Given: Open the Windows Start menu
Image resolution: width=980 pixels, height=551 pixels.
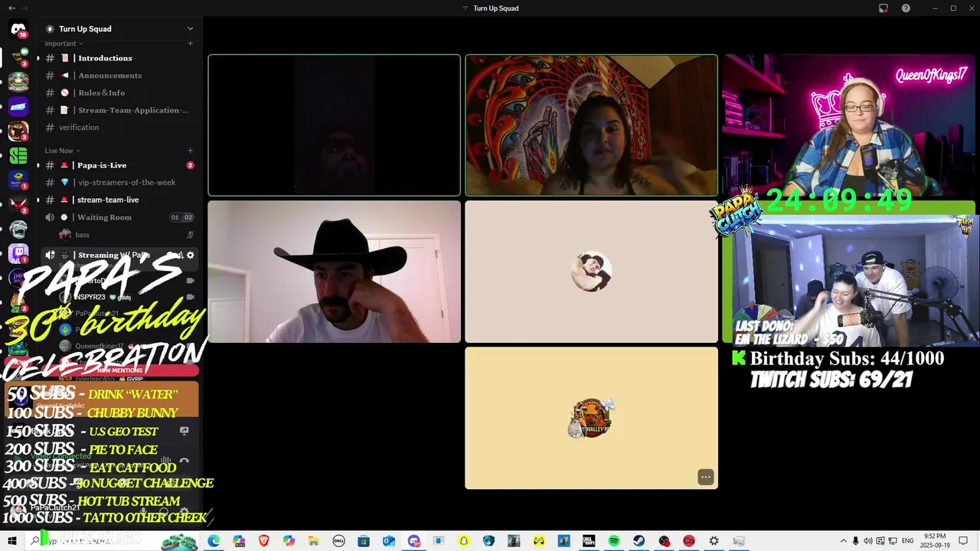Looking at the screenshot, I should pos(12,541).
